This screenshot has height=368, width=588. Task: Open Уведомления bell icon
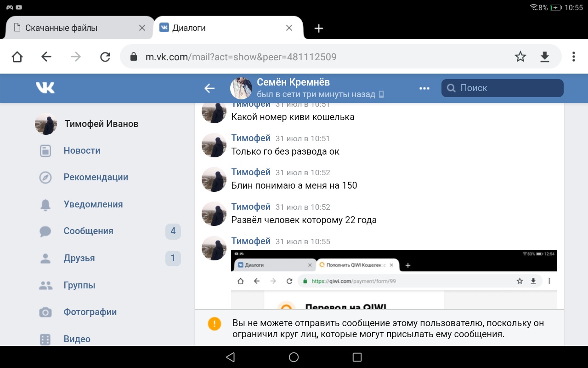tap(45, 205)
